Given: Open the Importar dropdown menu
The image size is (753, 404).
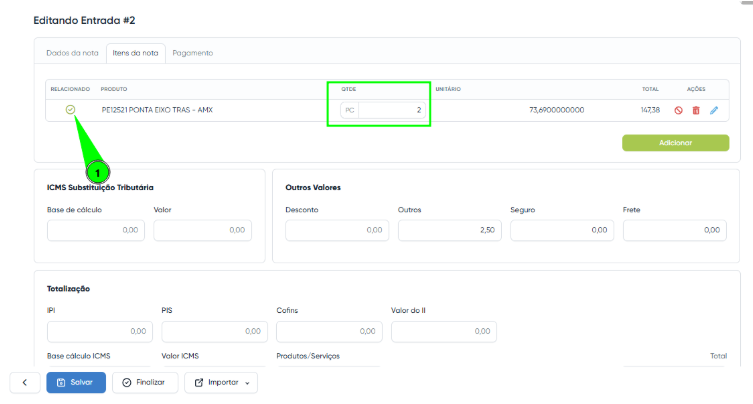Looking at the screenshot, I should [x=221, y=382].
